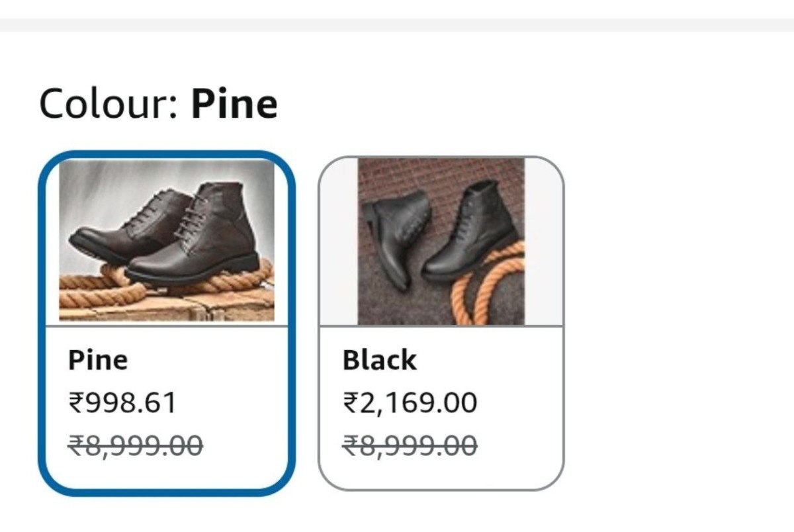Click the strikethrough ₹8,999.00 under Black
Screen dimensions: 794x532
pos(411,445)
